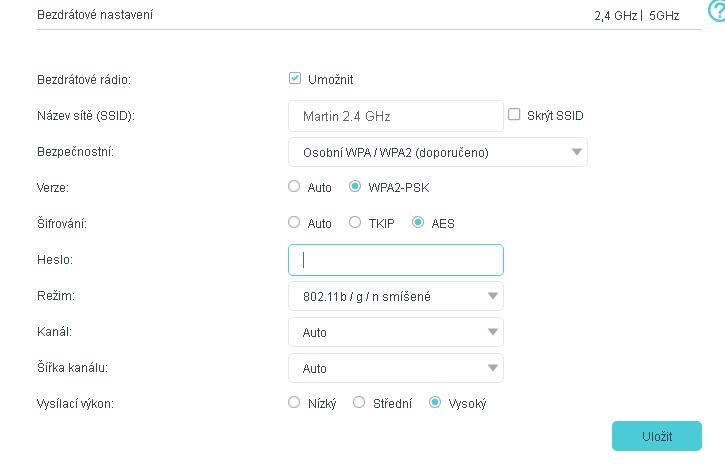The width and height of the screenshot is (725, 475).
Task: Choose AES encryption
Action: click(418, 223)
